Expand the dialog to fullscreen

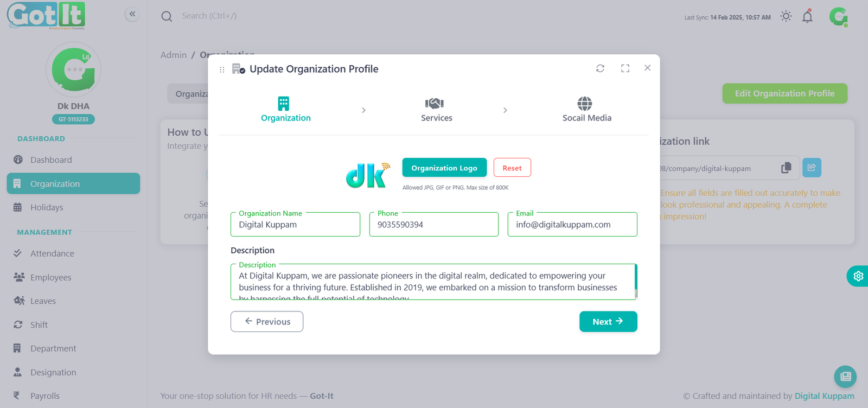pyautogui.click(x=625, y=68)
